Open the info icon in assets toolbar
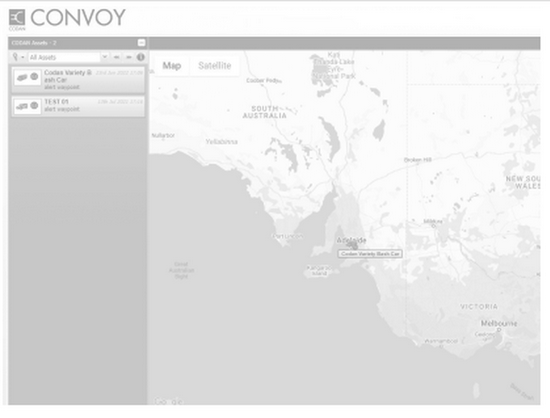The width and height of the screenshot is (550, 418). (x=141, y=57)
